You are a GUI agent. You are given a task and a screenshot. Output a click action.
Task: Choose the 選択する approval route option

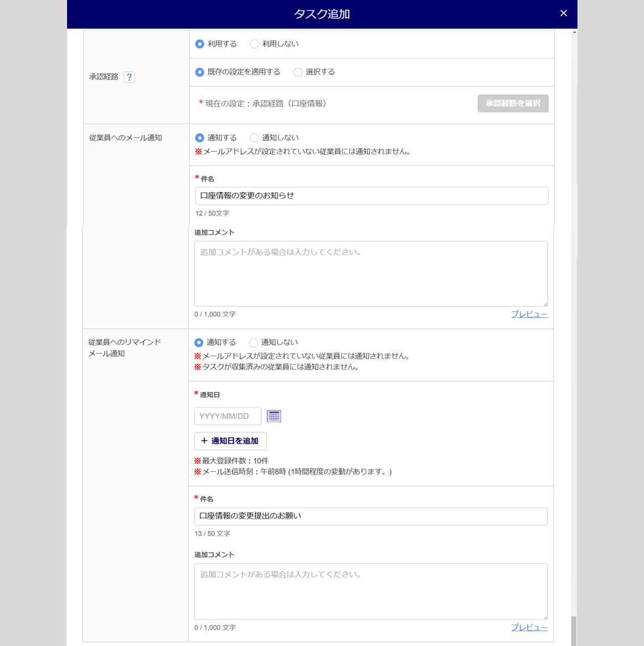pos(298,72)
